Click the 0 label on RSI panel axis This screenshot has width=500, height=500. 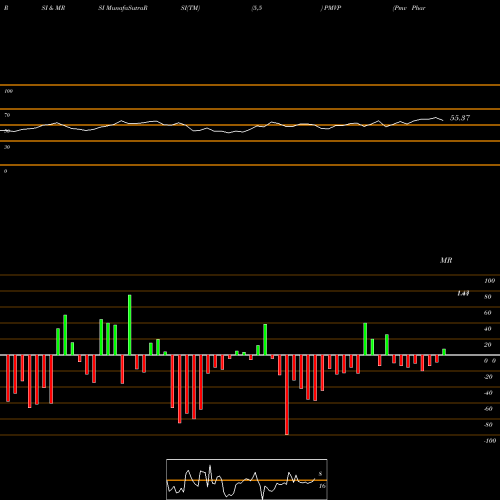pyautogui.click(x=5, y=171)
